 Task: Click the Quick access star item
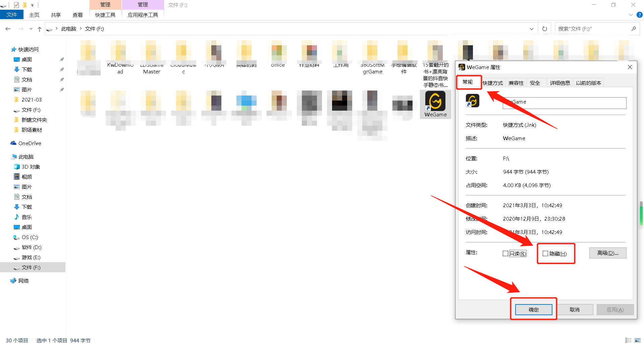[x=25, y=49]
